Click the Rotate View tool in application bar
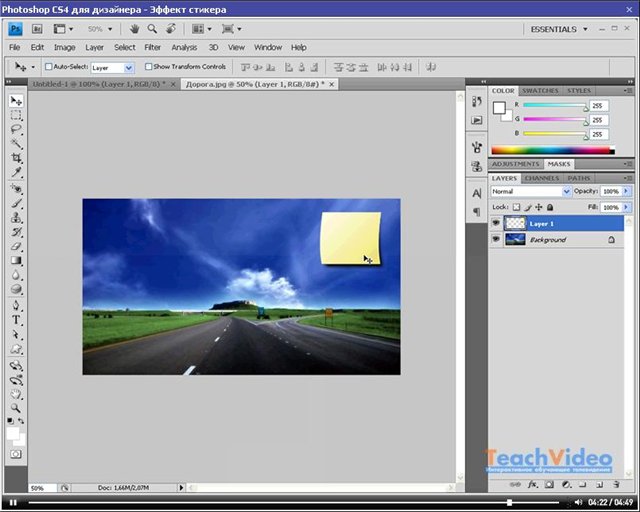Image resolution: width=640 pixels, height=512 pixels. coord(171,29)
